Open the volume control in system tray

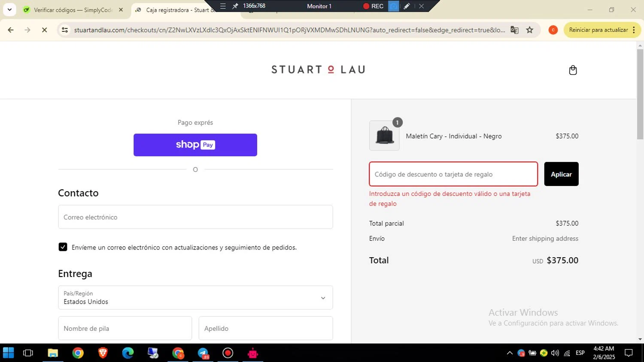coord(555,353)
